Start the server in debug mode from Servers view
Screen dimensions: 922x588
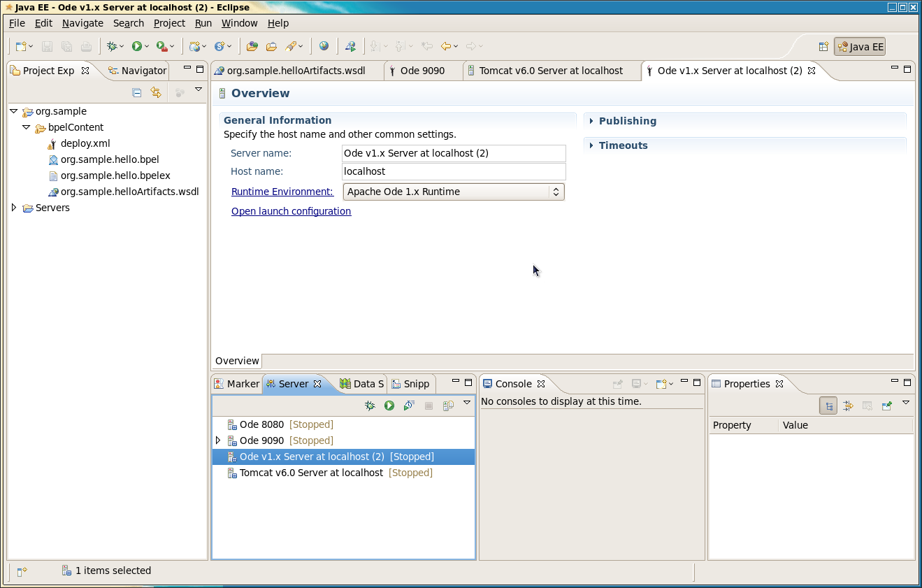[x=370, y=405]
